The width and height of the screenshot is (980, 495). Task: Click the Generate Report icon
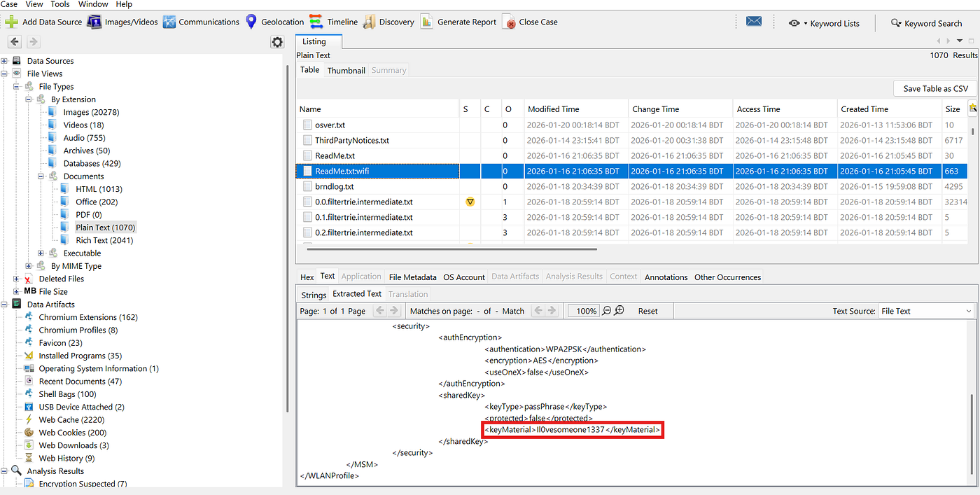point(426,22)
